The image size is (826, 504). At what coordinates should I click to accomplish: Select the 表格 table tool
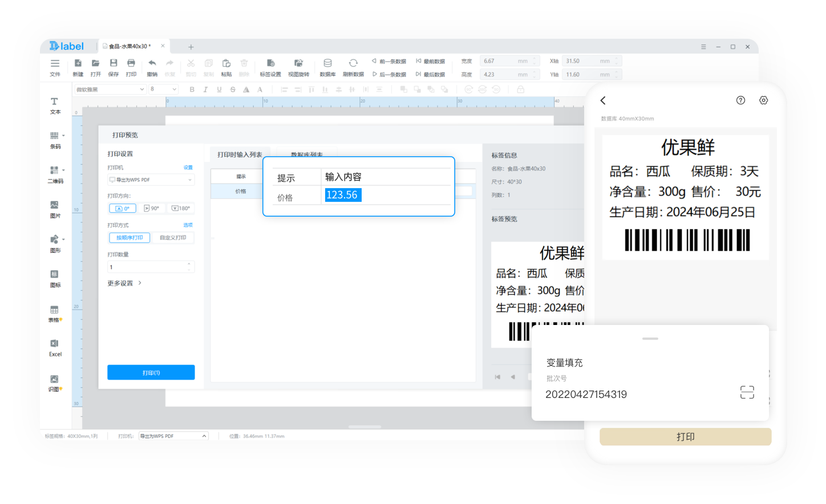pyautogui.click(x=55, y=314)
